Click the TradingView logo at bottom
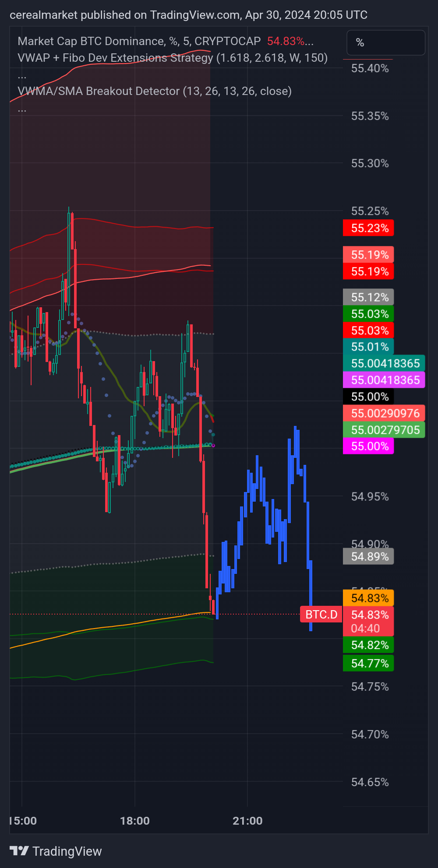Viewport: 438px width, 868px height. pyautogui.click(x=56, y=851)
